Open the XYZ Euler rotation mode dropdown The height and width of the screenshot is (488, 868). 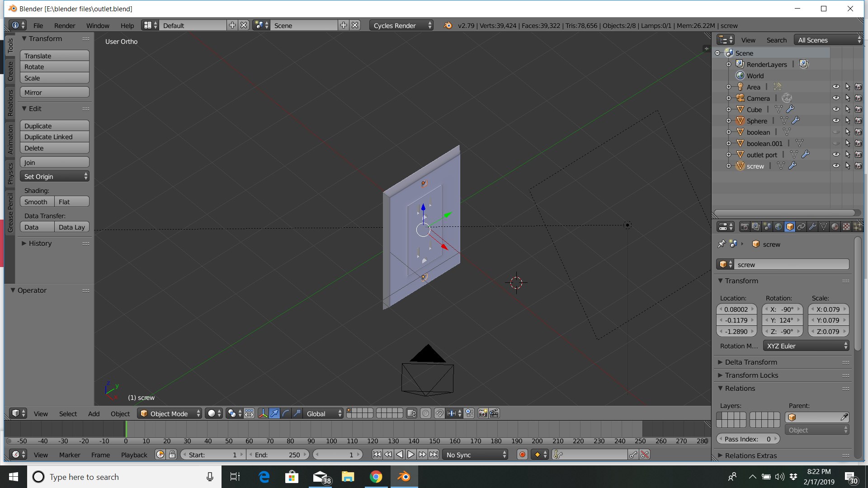pos(807,346)
